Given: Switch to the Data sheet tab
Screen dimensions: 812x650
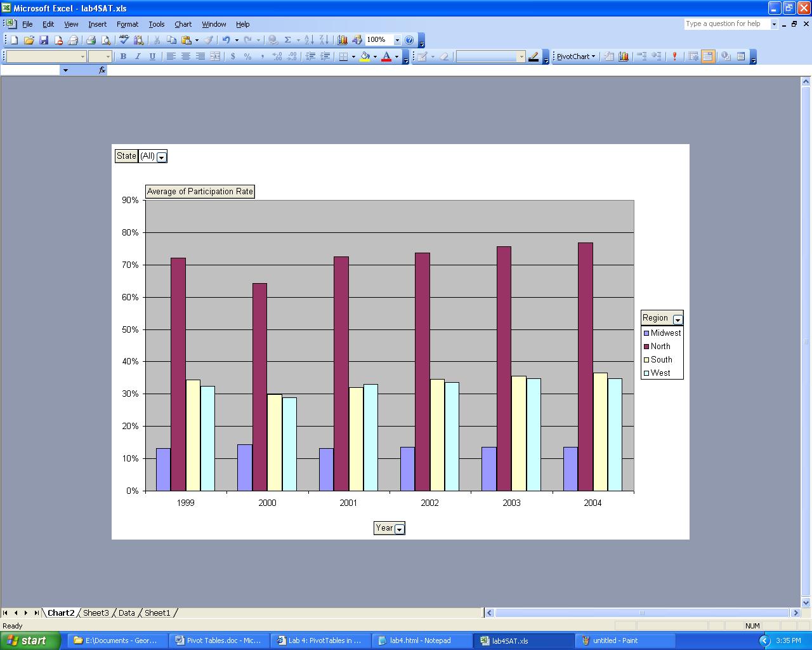Looking at the screenshot, I should [126, 613].
